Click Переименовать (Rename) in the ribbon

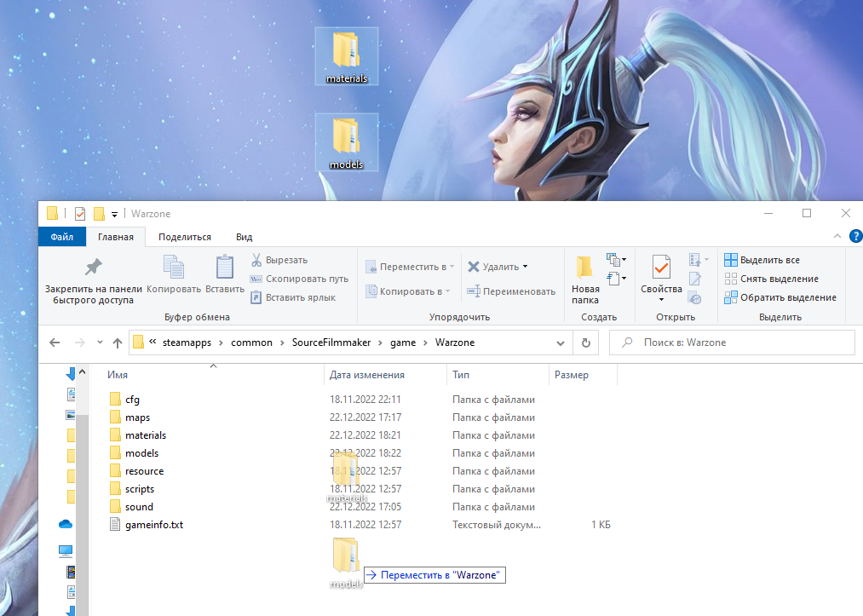click(511, 291)
